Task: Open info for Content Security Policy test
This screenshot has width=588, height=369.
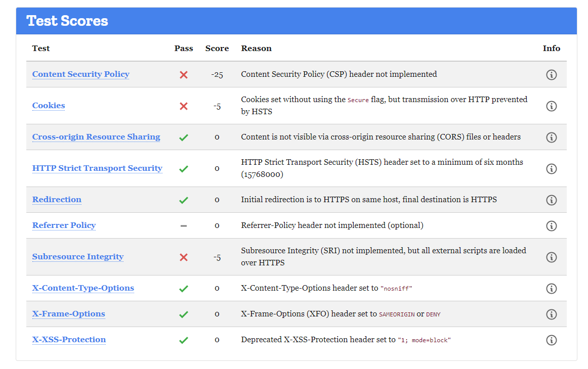Action: click(x=552, y=74)
